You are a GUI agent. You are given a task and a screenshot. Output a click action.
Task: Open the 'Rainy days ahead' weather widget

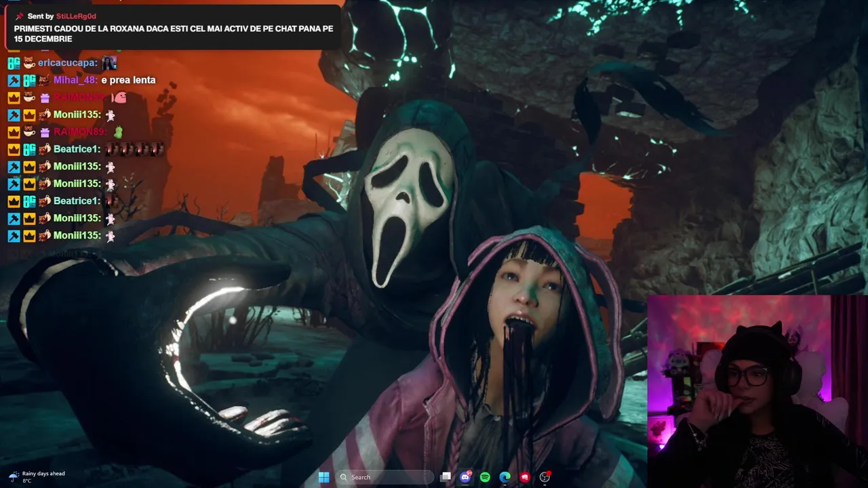point(37,477)
